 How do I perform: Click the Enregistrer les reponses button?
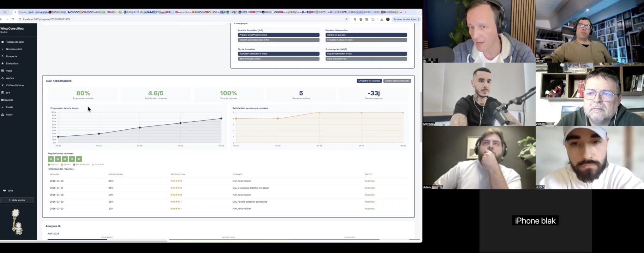click(369, 81)
